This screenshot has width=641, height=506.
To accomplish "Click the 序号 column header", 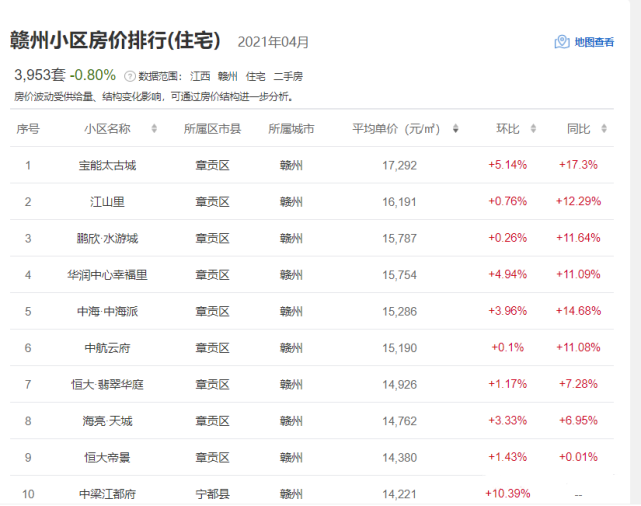I will pos(28,129).
